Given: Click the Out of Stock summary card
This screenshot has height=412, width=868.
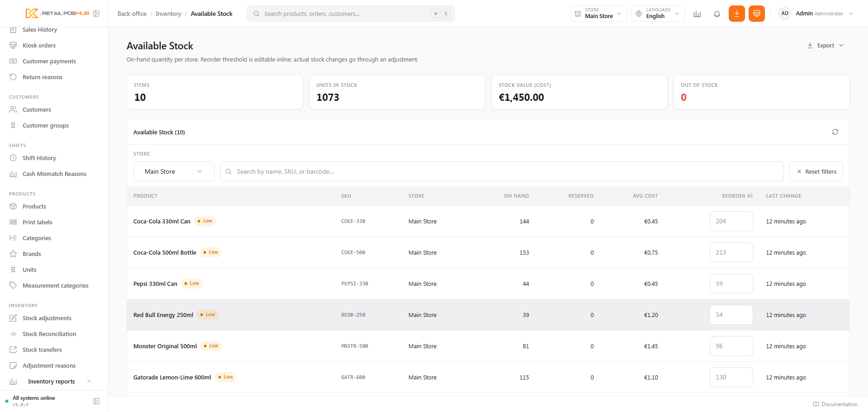Looking at the screenshot, I should click(761, 92).
